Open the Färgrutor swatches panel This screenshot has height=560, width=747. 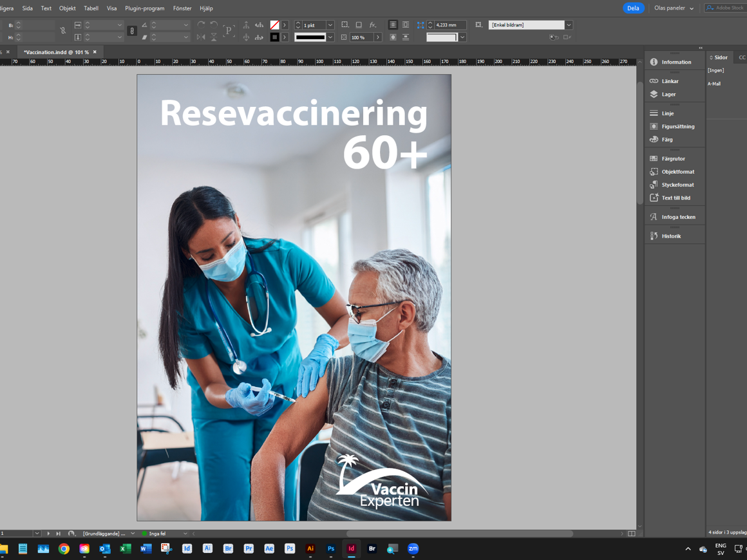pyautogui.click(x=673, y=158)
